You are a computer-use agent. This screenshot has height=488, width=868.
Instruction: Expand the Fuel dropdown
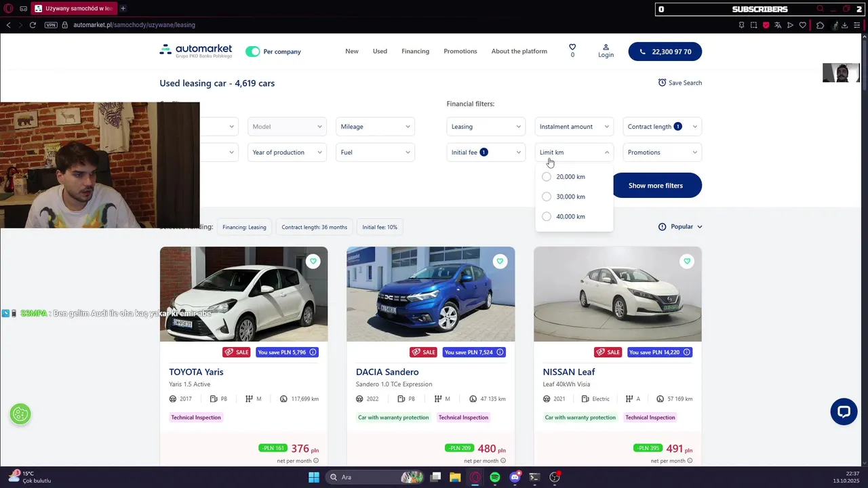pos(375,152)
